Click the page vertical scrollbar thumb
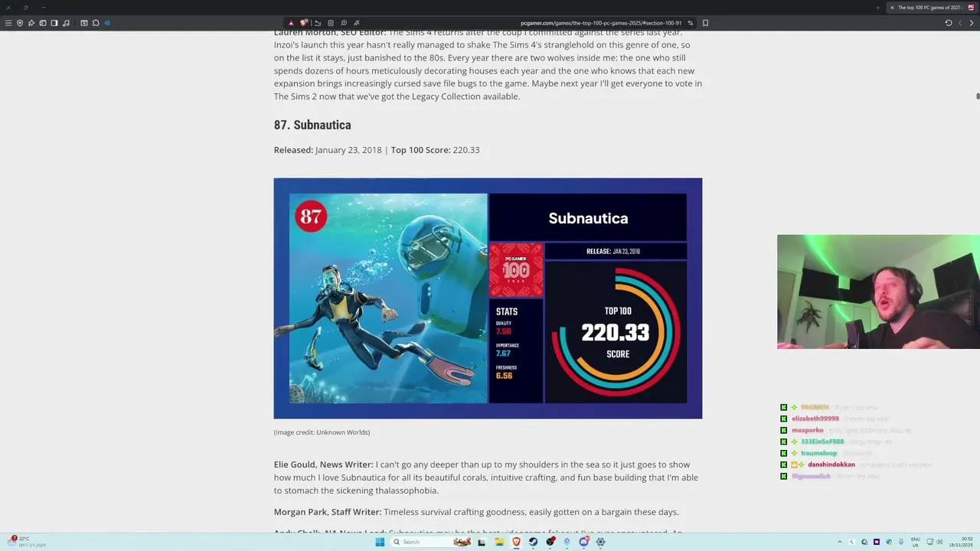Screen dimensions: 980x551 click(x=978, y=96)
